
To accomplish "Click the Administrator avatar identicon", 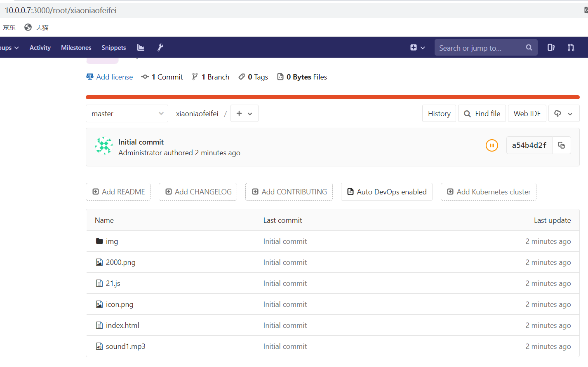I will pos(104,146).
